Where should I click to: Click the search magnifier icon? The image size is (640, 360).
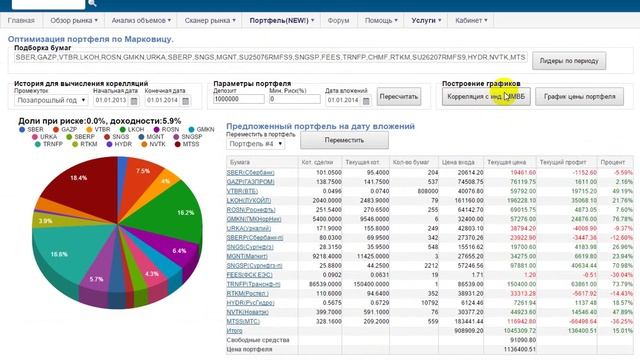tap(92, 3)
